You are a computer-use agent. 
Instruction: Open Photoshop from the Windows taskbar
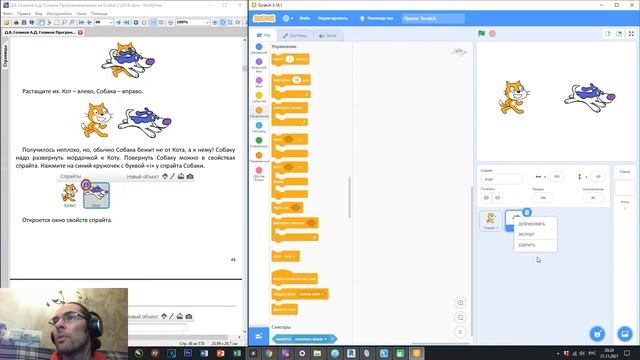click(x=188, y=353)
